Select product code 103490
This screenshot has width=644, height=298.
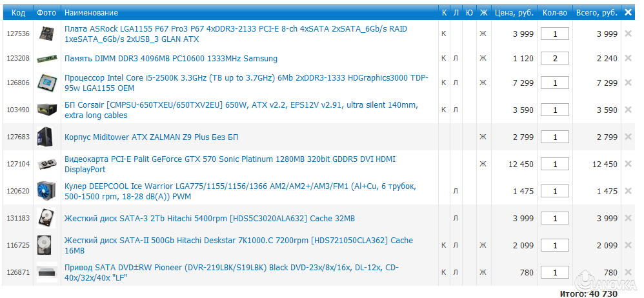[18, 110]
